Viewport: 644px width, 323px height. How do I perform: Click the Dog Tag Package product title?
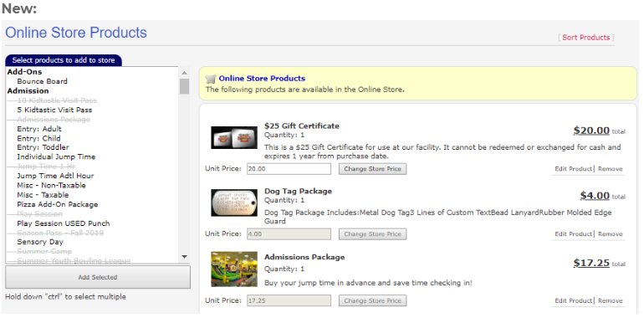[299, 191]
